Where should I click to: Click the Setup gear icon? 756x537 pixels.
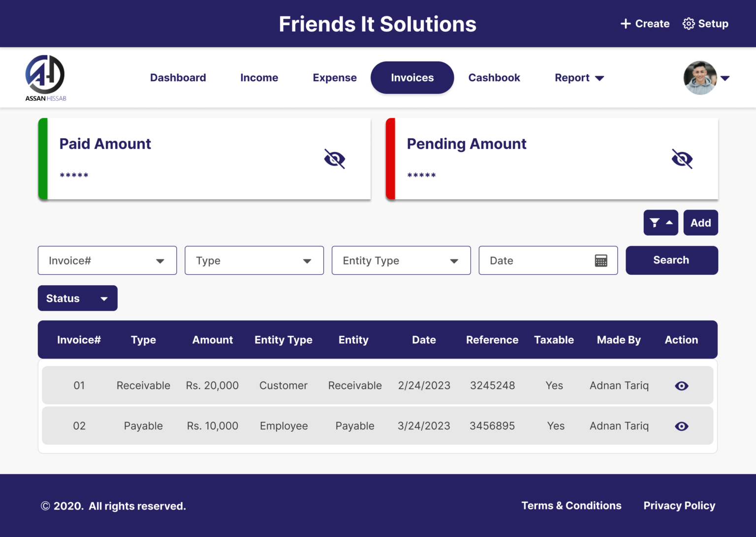click(688, 24)
